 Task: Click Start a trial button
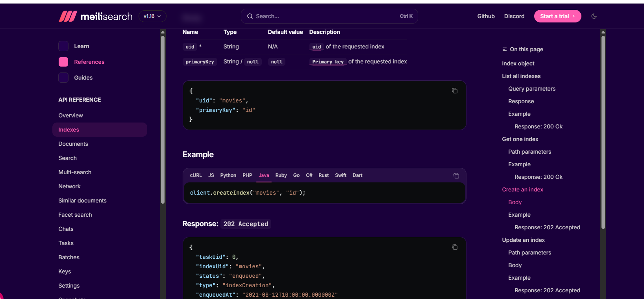point(557,16)
